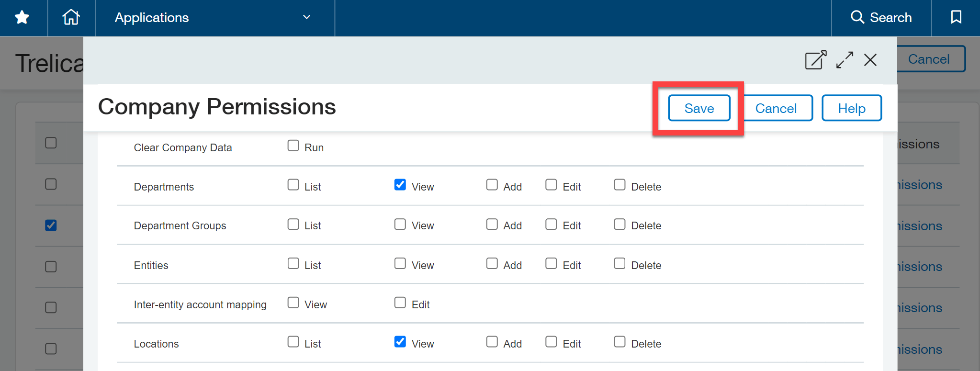Open the bookmark icon in top bar

coord(956,17)
